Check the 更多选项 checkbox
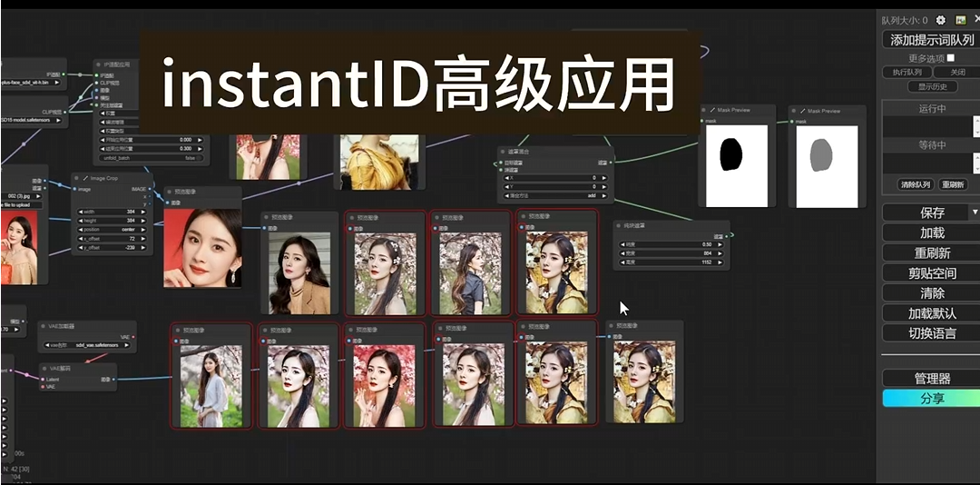980x485 pixels. click(x=951, y=57)
